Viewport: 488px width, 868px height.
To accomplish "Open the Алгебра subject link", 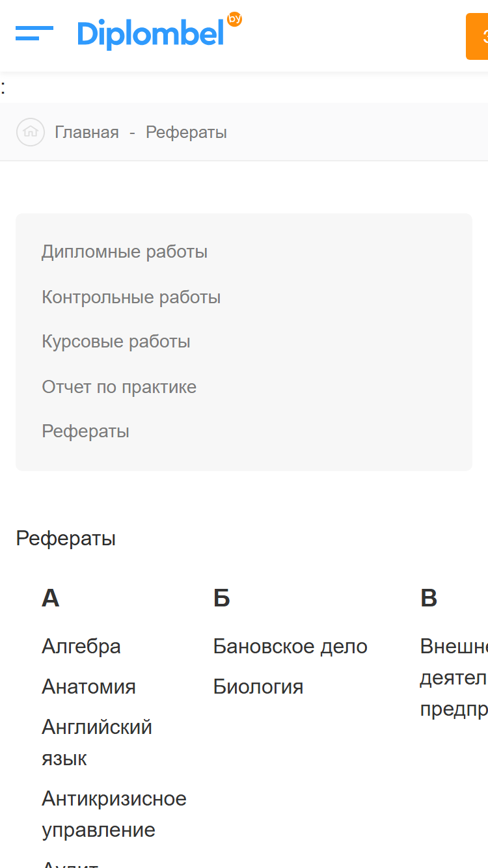I will coord(81,646).
